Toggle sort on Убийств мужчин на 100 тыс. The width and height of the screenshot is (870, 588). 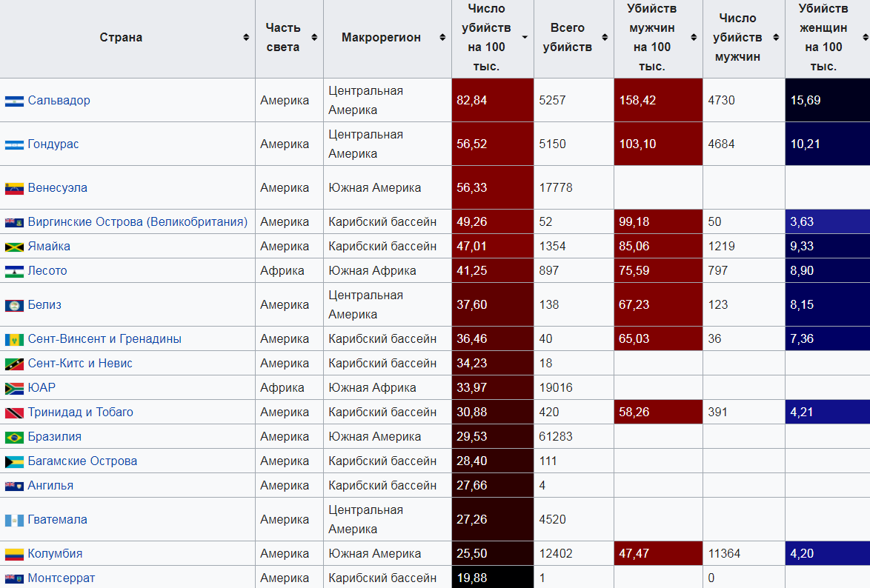pos(694,38)
